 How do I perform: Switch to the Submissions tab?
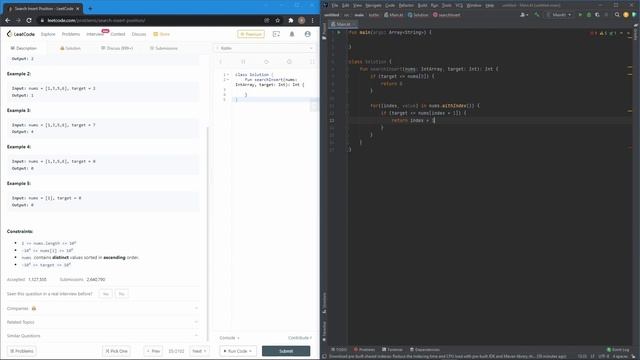(x=164, y=48)
